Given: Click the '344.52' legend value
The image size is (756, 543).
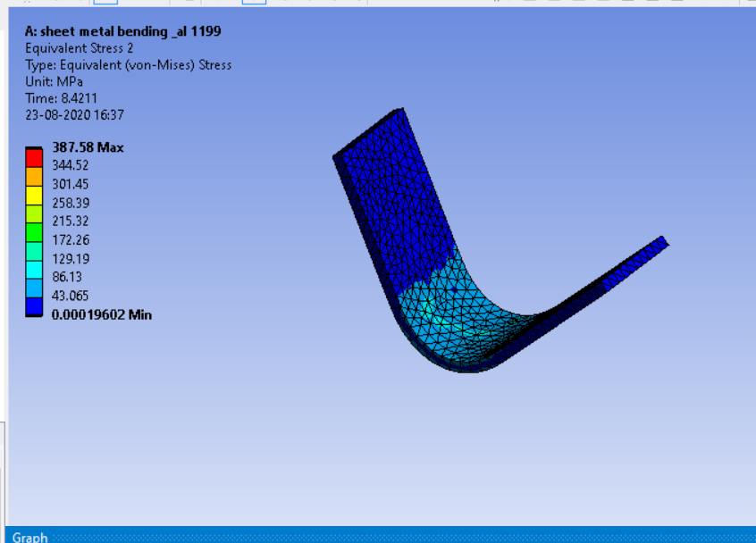Looking at the screenshot, I should coord(71,165).
